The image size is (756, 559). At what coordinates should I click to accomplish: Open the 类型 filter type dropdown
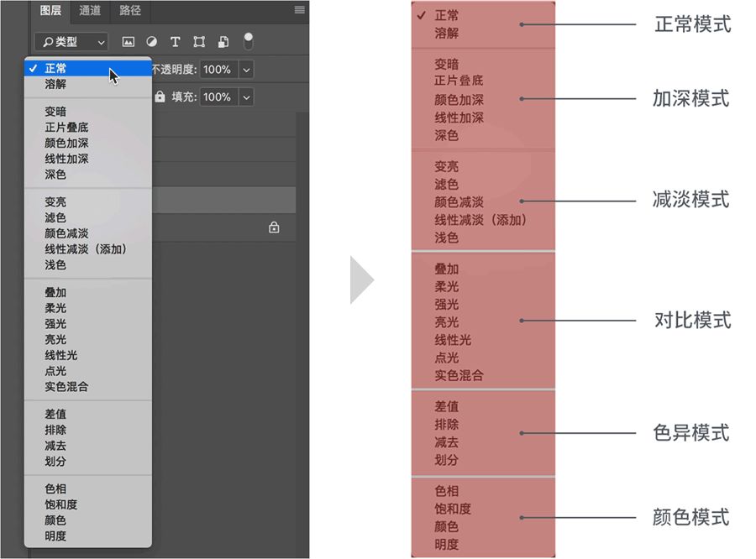pyautogui.click(x=71, y=41)
